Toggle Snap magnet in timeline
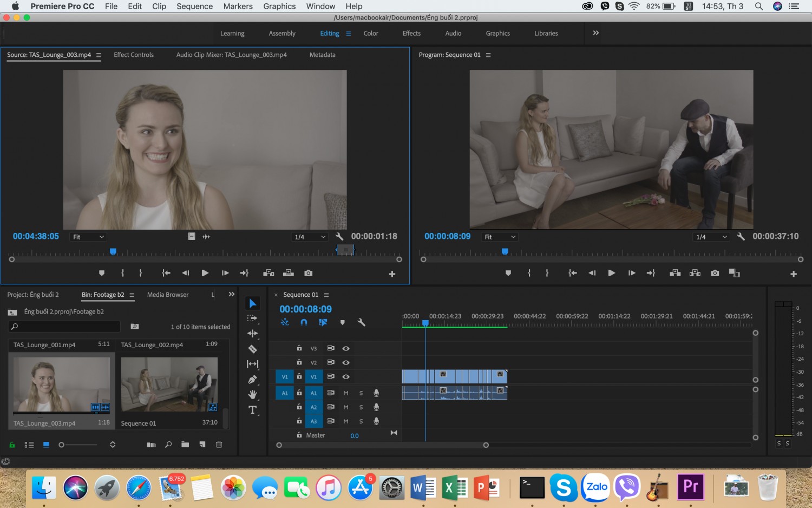812x508 pixels. pyautogui.click(x=304, y=322)
